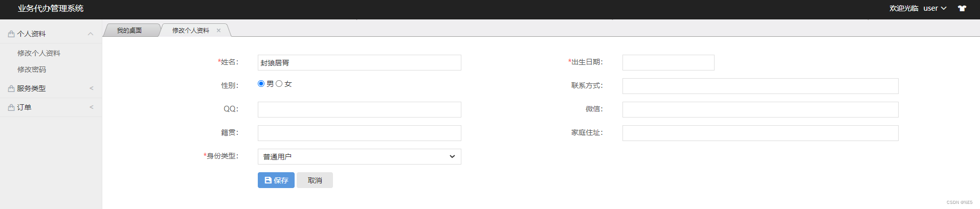Viewport: 980px width, 209px height.
Task: Open the 身份类型 dropdown
Action: point(360,156)
